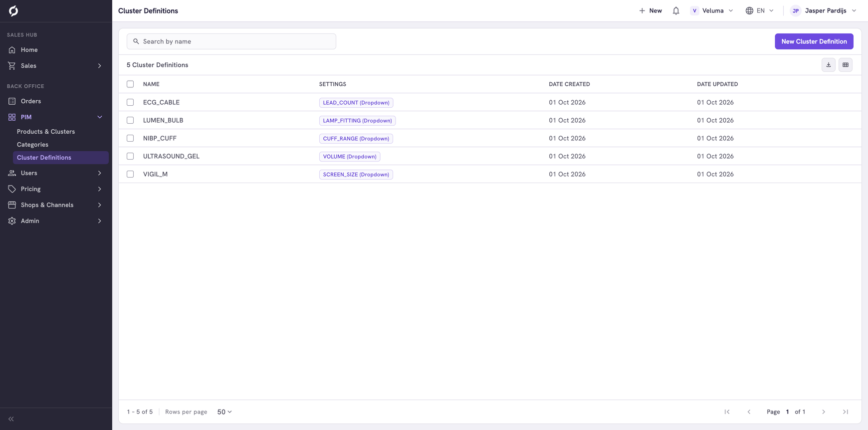Tick the ECG_CABLE row checkbox
The height and width of the screenshot is (430, 868).
(130, 102)
